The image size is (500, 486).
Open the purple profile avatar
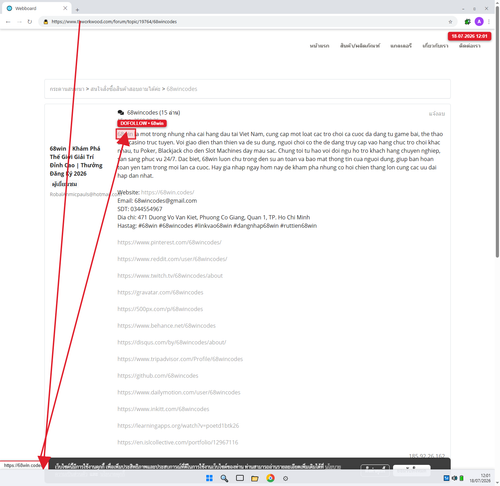(479, 22)
